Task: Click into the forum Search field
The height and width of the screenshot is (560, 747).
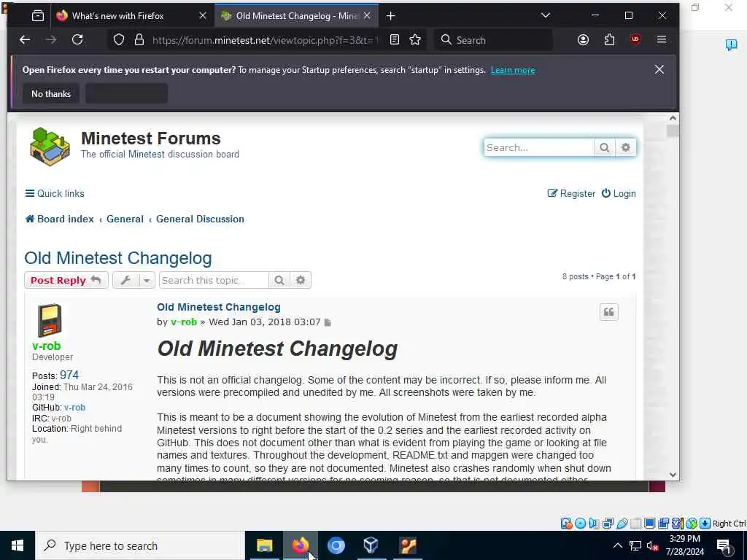Action: pos(539,147)
